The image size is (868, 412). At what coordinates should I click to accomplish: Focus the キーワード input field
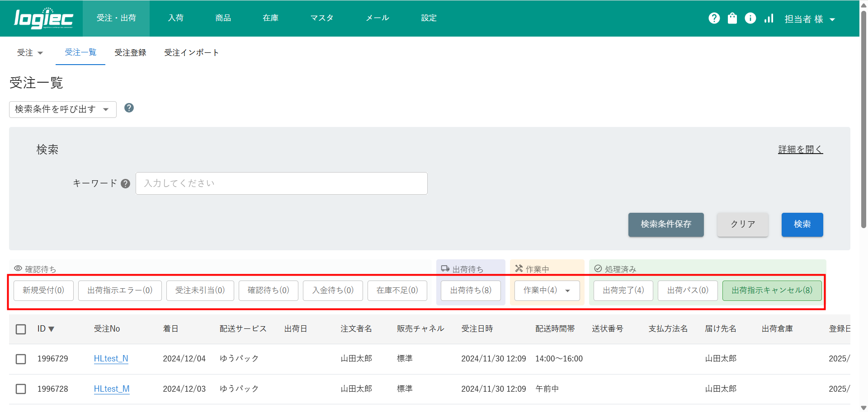tap(281, 183)
